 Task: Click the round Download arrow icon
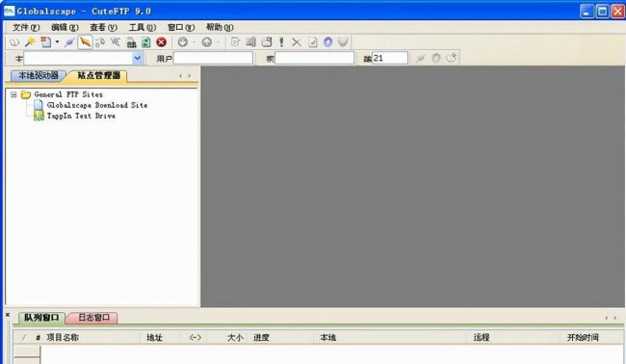[x=182, y=42]
